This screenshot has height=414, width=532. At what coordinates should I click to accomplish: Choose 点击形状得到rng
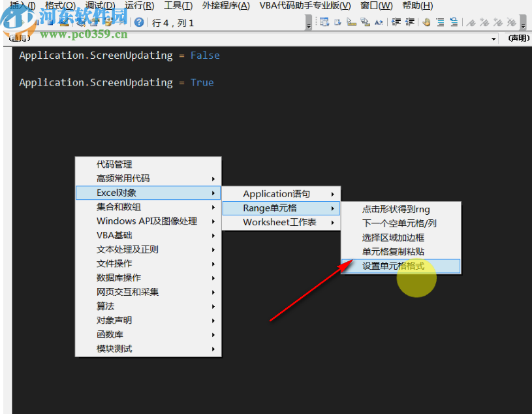click(x=401, y=210)
